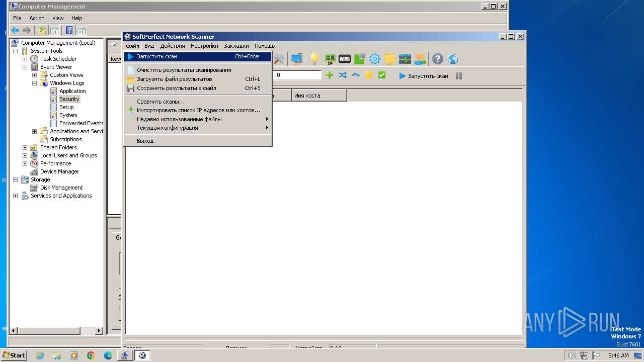This screenshot has width=644, height=362.
Task: Expand Local Users and Groups node
Action: tap(25, 155)
